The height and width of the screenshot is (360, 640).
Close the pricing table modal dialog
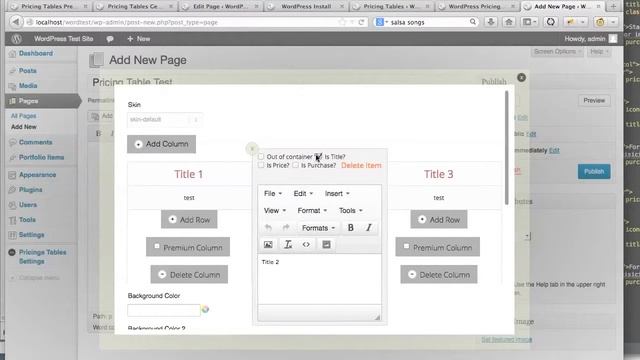coord(521,78)
